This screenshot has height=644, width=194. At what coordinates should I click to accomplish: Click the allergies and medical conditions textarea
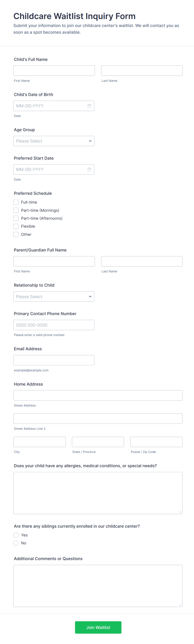[98, 493]
